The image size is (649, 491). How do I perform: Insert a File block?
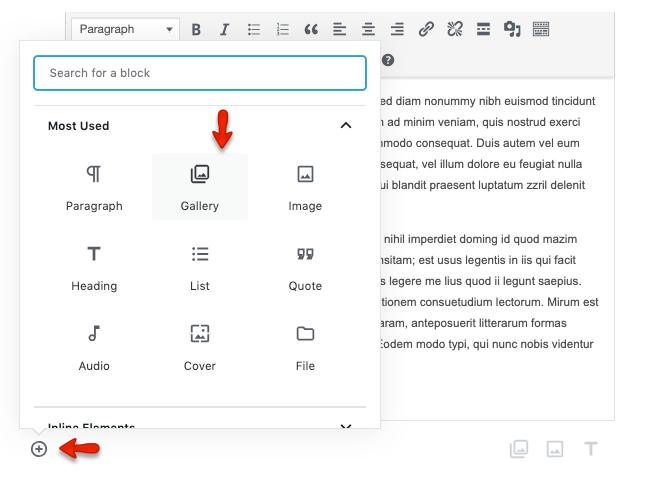coord(305,346)
